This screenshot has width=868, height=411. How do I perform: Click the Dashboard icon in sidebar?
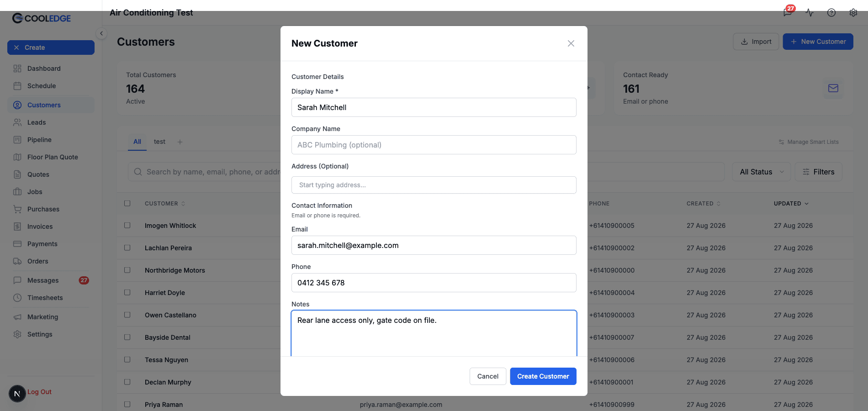click(17, 68)
